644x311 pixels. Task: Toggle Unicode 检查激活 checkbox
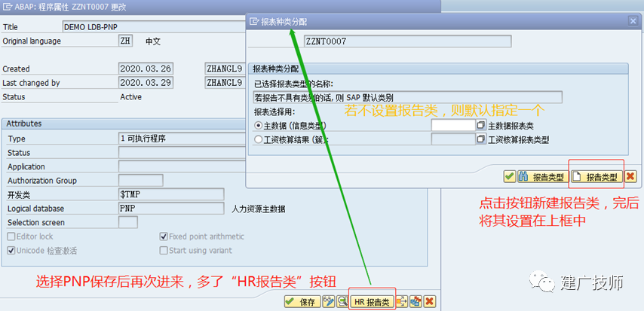(11, 251)
